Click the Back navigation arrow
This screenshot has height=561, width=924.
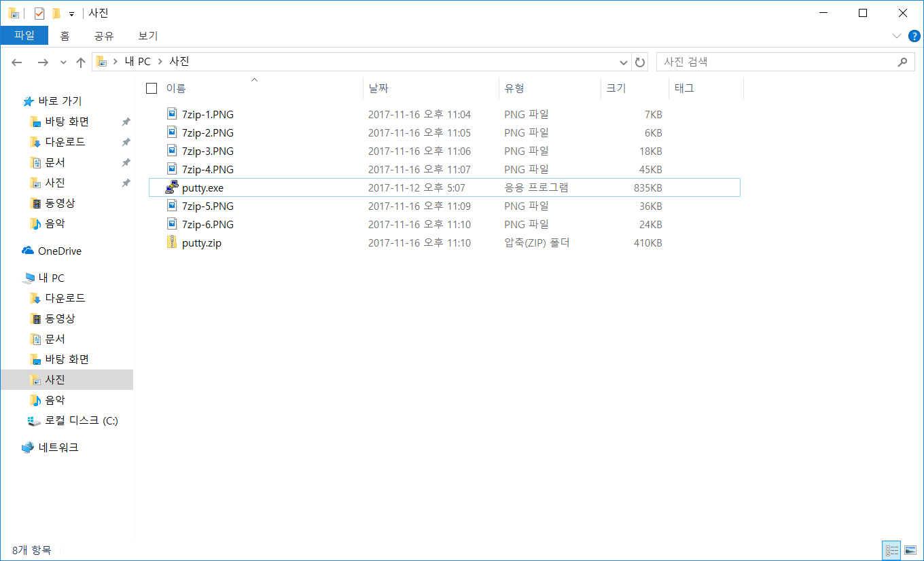[18, 62]
